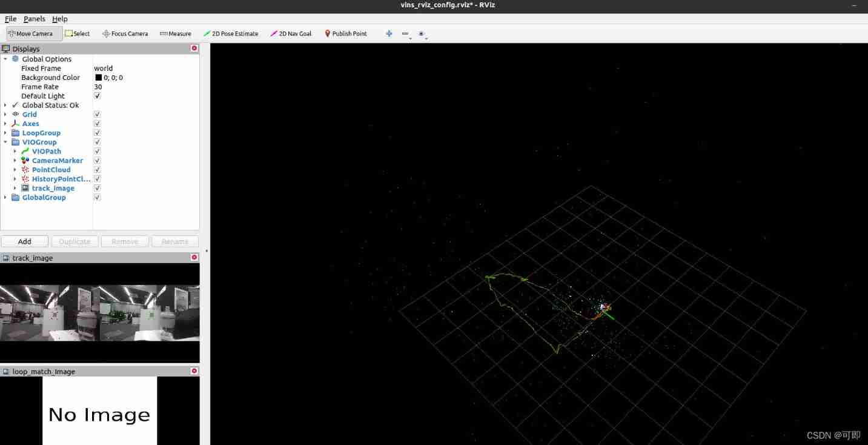This screenshot has height=445, width=868.
Task: Uncheck the Grid display visibility checkbox
Action: pos(97,114)
